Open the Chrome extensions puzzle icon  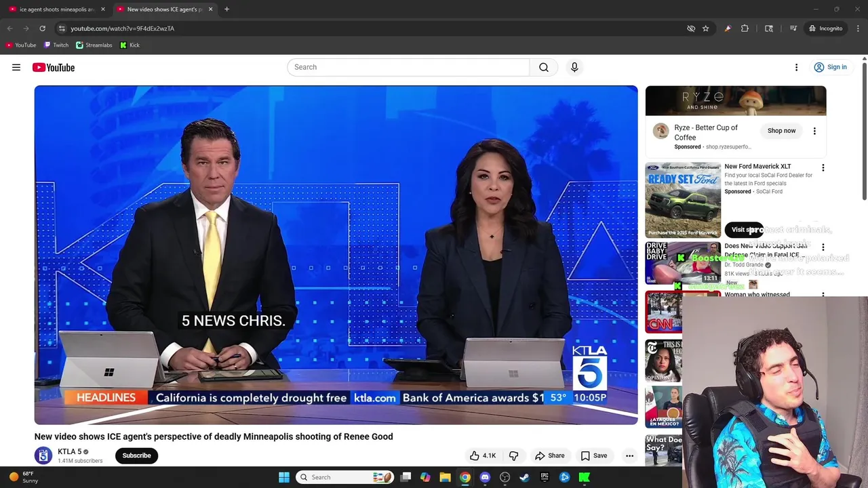coord(745,28)
